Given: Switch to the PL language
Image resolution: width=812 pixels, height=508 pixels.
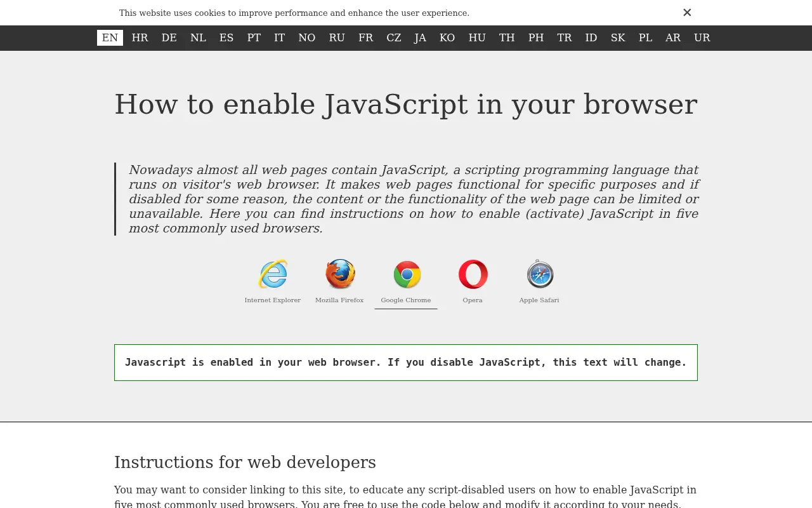Looking at the screenshot, I should pos(645,37).
